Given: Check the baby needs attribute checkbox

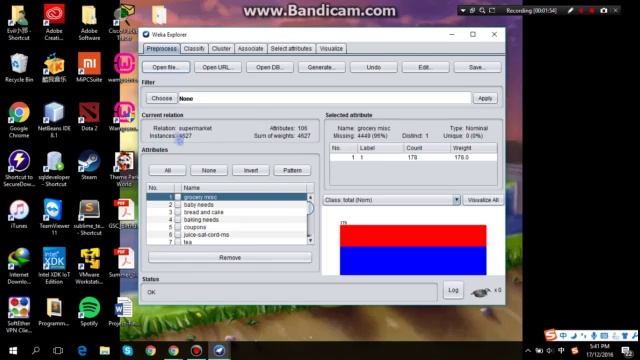Looking at the screenshot, I should tap(178, 204).
